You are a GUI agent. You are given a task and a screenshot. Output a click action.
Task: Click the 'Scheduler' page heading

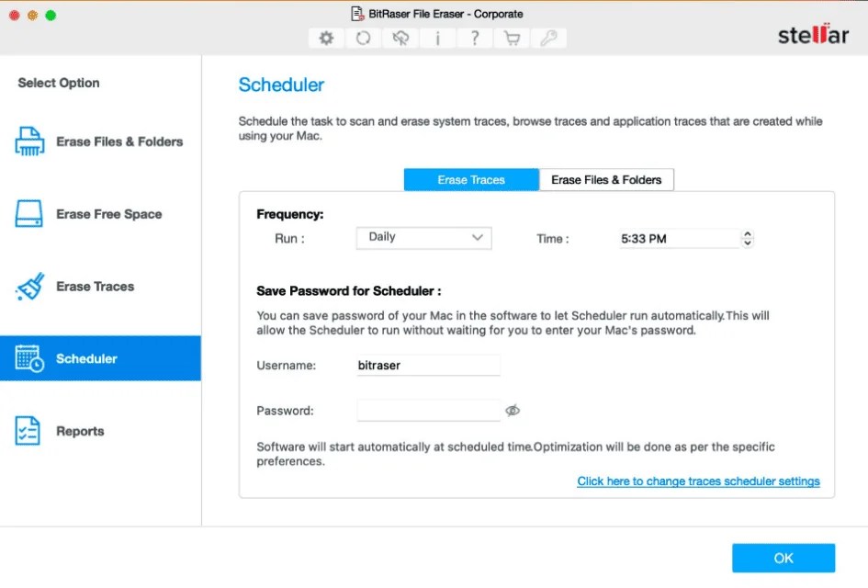[281, 85]
